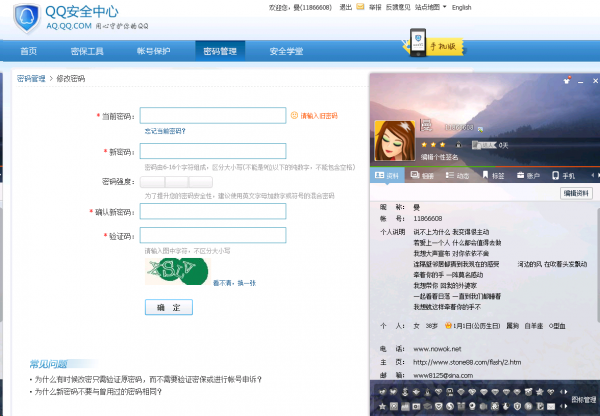Click the graduation cap icon in lower icon row
Viewport: 600px width, 416px height.
point(427,406)
